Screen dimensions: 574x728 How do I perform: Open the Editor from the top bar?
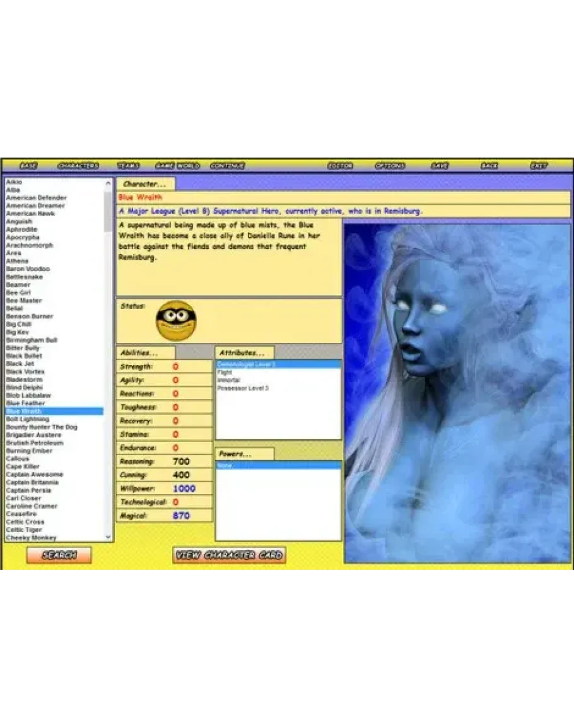coord(340,166)
